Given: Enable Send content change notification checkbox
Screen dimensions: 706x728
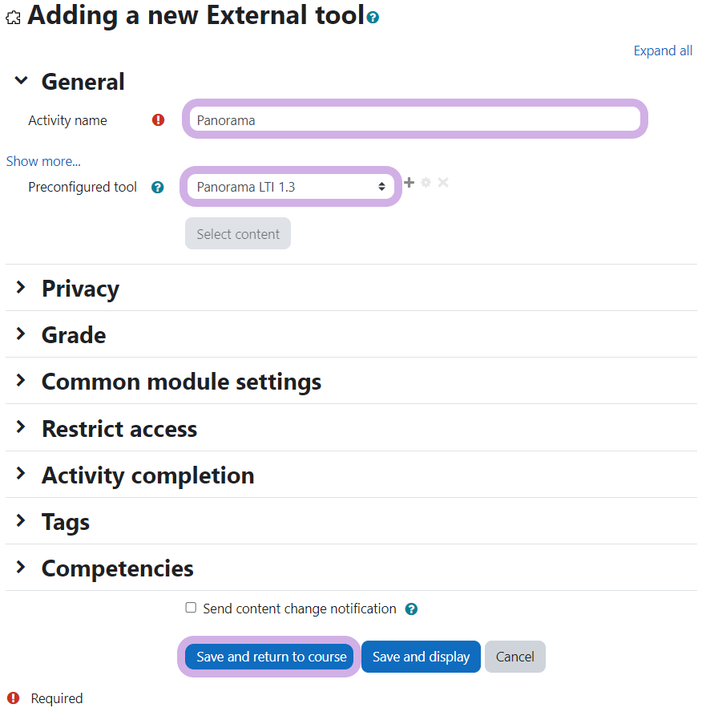Looking at the screenshot, I should click(191, 608).
